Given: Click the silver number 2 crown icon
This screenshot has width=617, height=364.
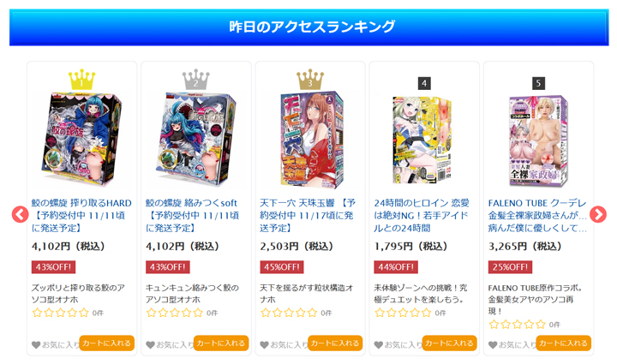Looking at the screenshot, I should point(196,80).
